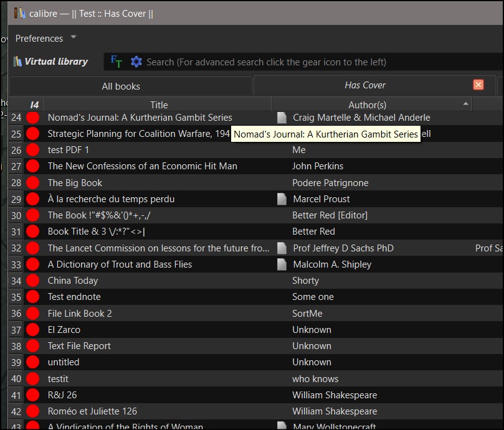Click author 'who knows'
Viewport: 504px width, 430px height.
(315, 379)
